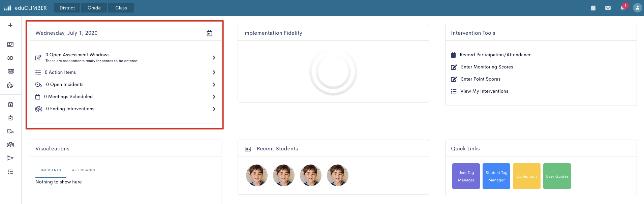Open the mail envelope icon
The width and height of the screenshot is (644, 204).
point(608,8)
